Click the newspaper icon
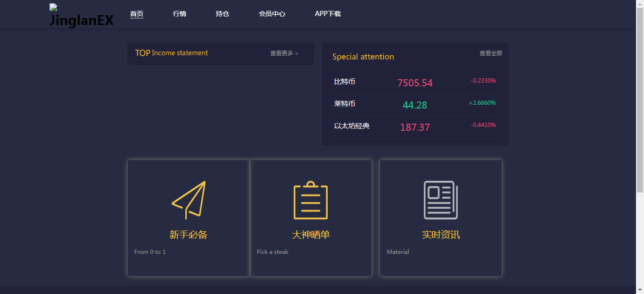The height and width of the screenshot is (294, 644). 441,200
